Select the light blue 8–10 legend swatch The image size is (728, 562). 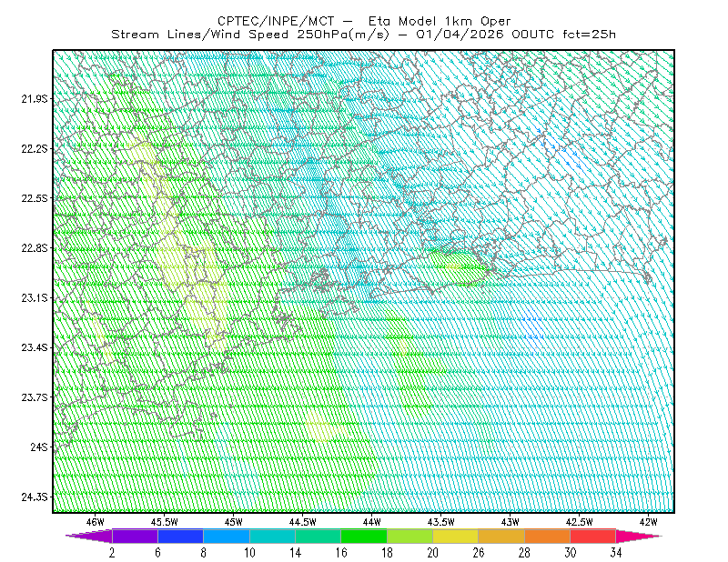[x=227, y=536]
